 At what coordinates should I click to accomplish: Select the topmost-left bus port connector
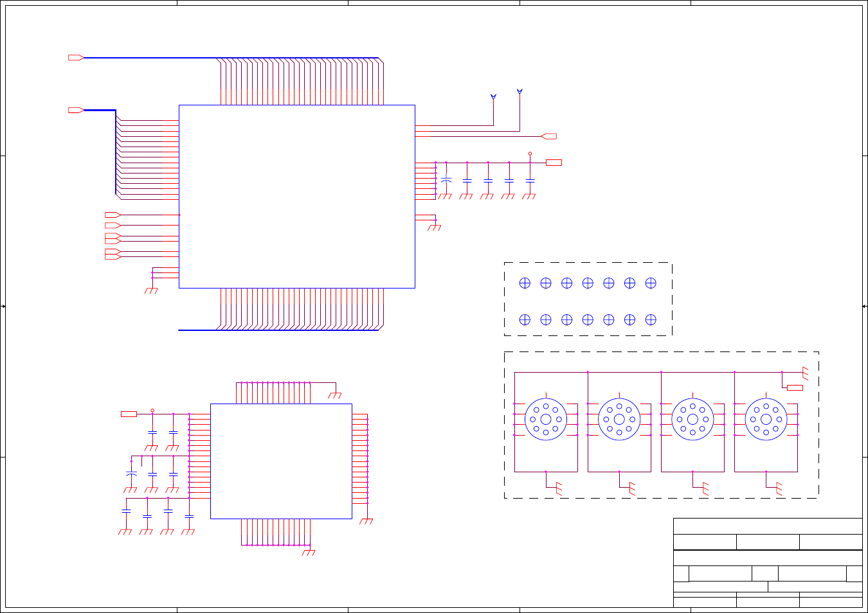[76, 58]
